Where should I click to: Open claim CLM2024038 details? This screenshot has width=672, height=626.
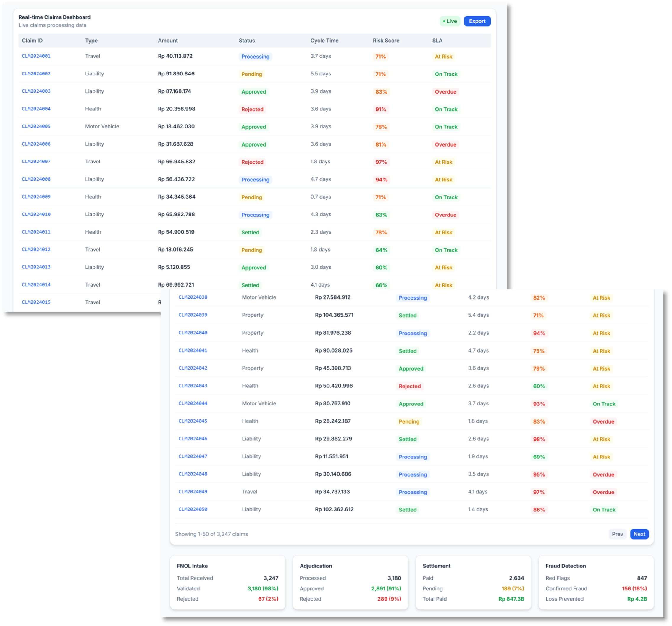[193, 297]
